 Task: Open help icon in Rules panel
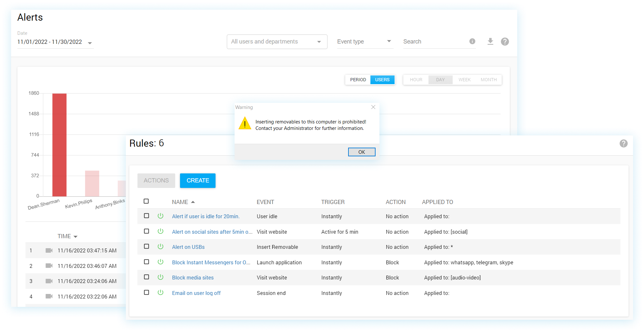click(x=623, y=143)
